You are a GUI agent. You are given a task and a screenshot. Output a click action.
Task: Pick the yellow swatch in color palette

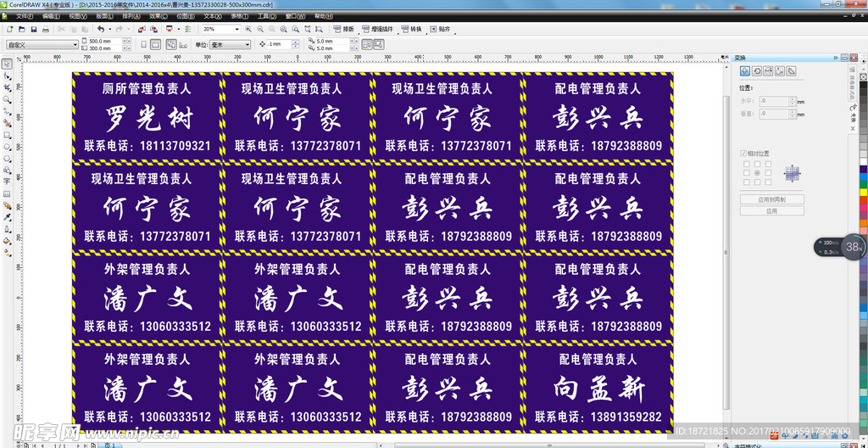[x=863, y=192]
